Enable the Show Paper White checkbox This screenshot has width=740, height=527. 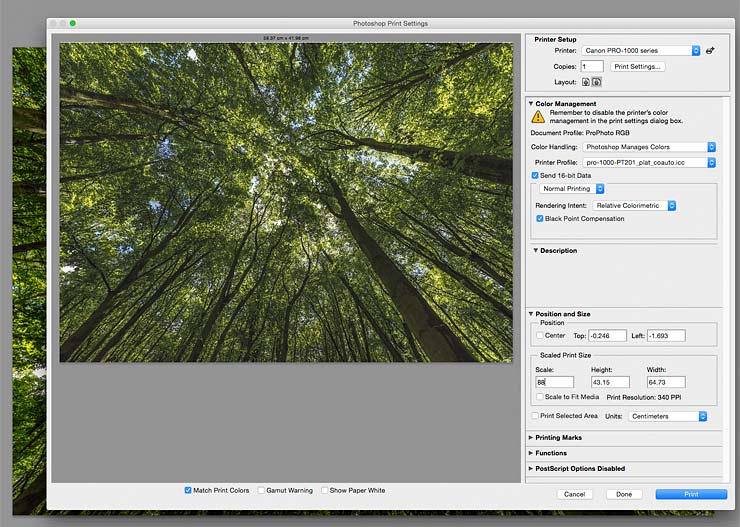coord(324,490)
